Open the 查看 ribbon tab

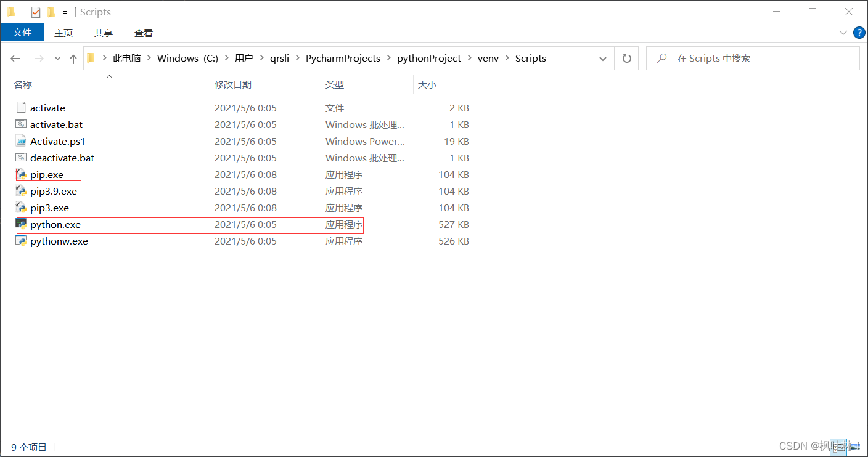coord(144,33)
